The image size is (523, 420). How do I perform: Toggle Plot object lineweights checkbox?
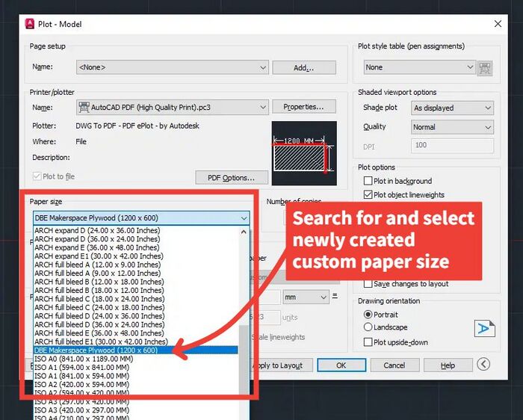tap(368, 194)
